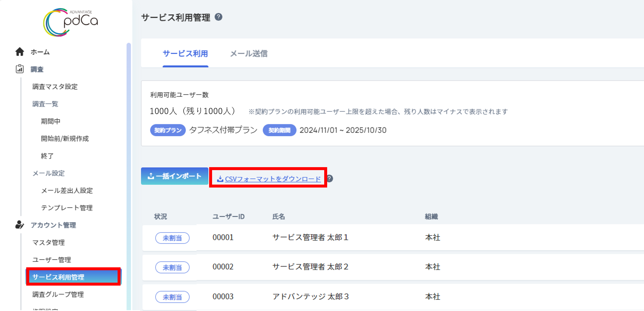
Task: Select 期間中 under 調査一覧
Action: 51,121
